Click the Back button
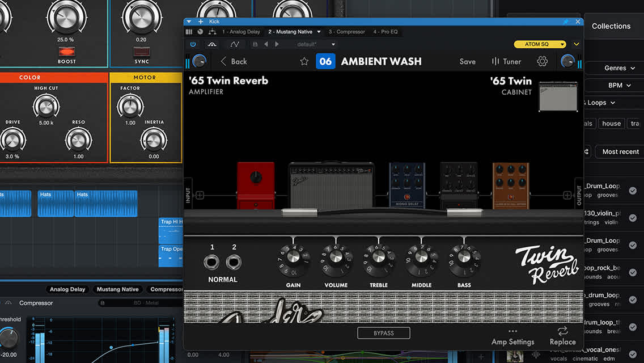The image size is (644, 363). pyautogui.click(x=234, y=61)
